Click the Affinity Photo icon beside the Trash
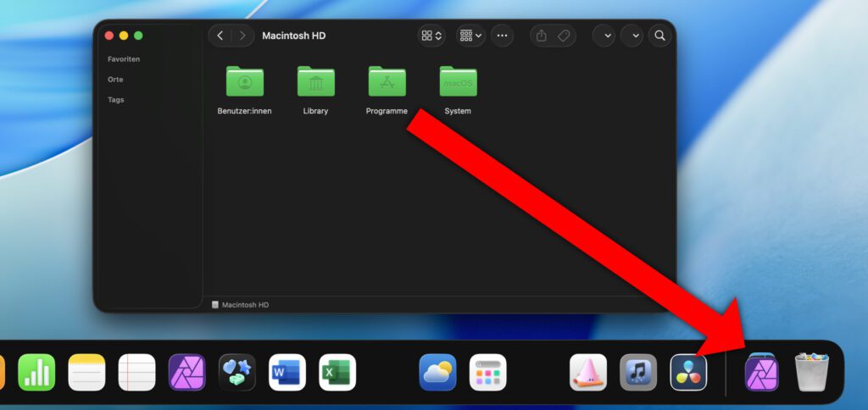This screenshot has height=410, width=868. click(x=761, y=372)
